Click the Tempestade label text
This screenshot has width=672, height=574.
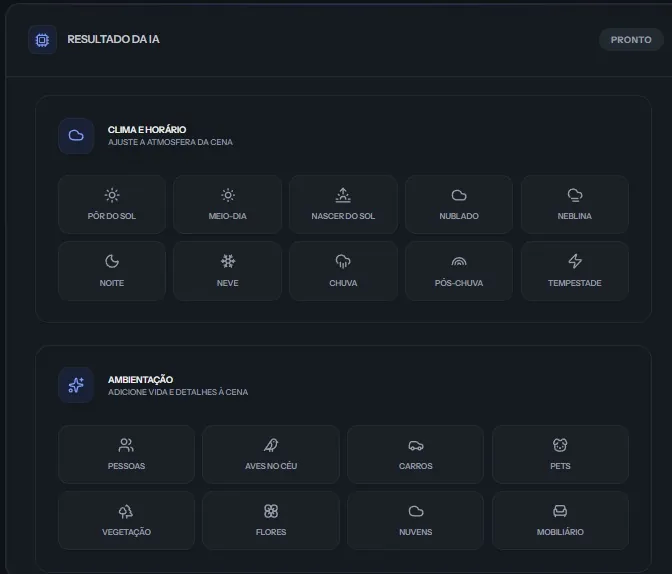click(x=575, y=283)
